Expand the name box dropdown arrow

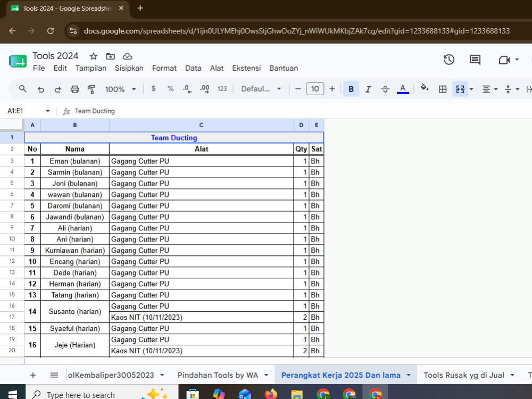(x=48, y=111)
